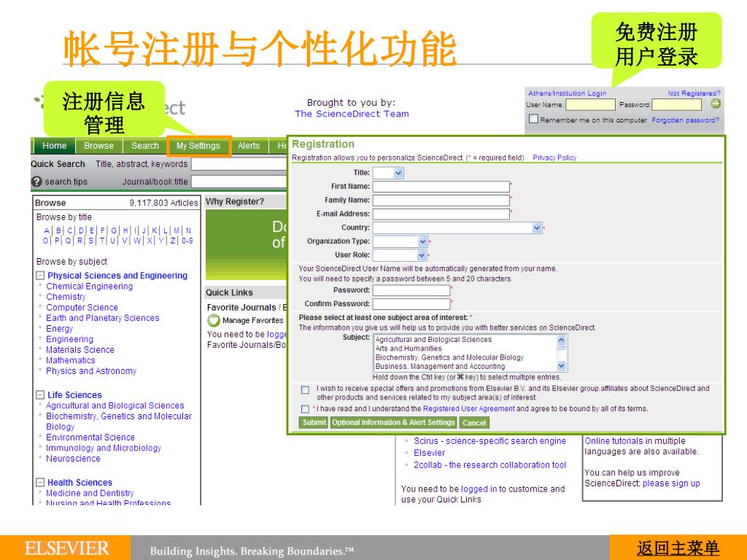Open the Environmental Science subject link

[x=90, y=437]
